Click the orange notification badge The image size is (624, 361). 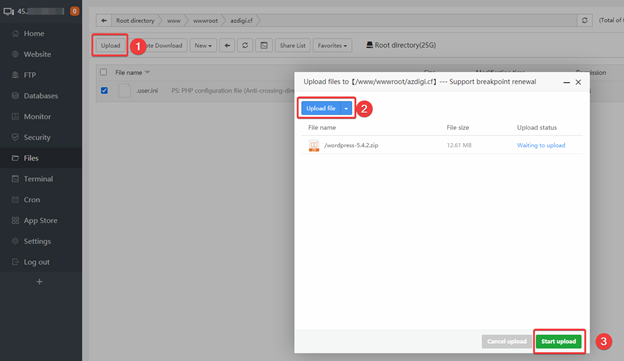tap(74, 11)
